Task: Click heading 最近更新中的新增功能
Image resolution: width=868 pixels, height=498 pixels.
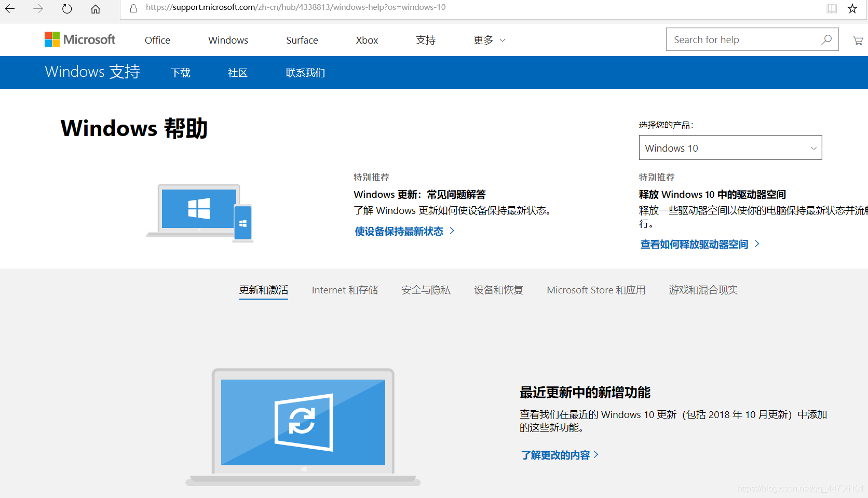Action: coord(585,392)
